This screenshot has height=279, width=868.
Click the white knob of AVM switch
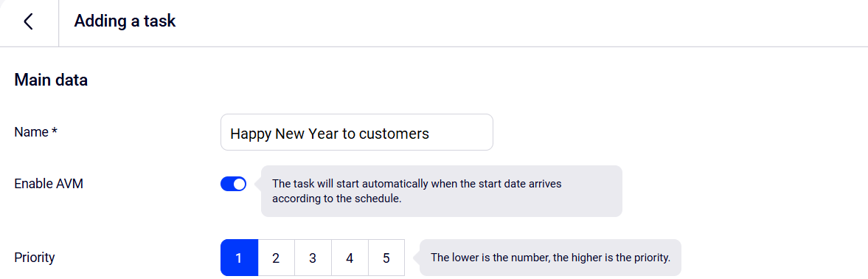[239, 185]
